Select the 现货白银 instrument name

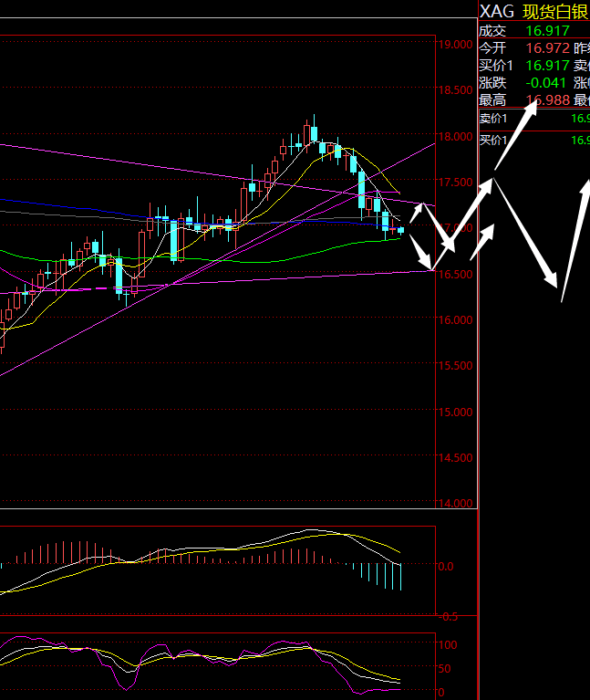pos(555,12)
